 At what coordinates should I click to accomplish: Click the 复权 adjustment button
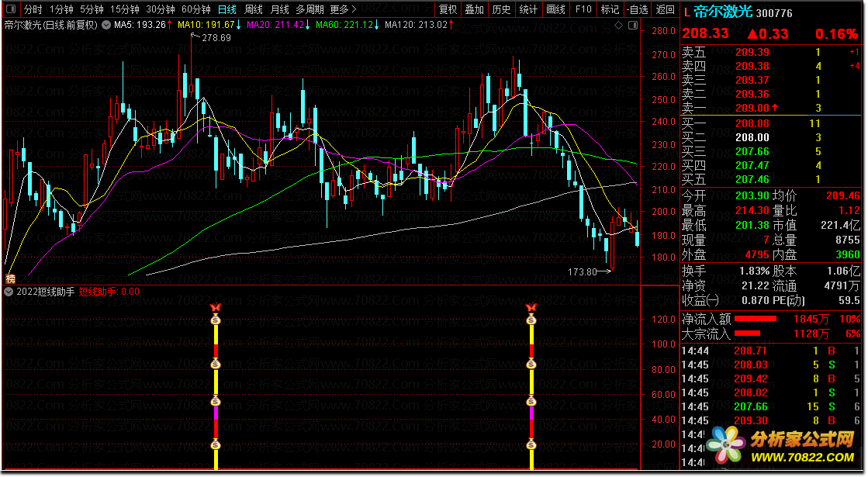[x=448, y=9]
